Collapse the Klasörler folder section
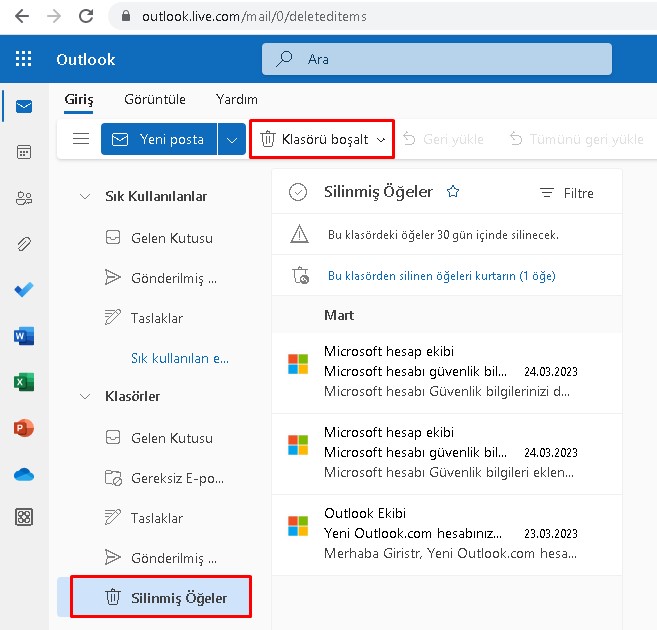The height and width of the screenshot is (630, 657). (x=84, y=396)
